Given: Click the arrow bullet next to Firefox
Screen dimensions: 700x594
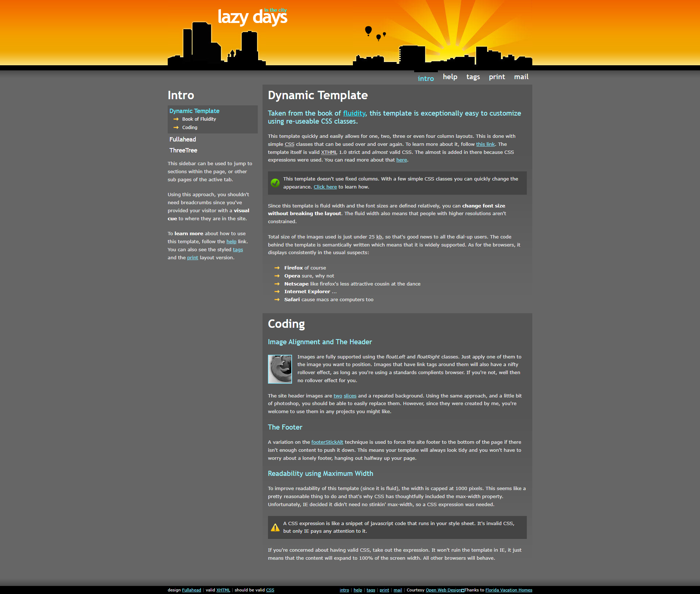Looking at the screenshot, I should coord(277,268).
